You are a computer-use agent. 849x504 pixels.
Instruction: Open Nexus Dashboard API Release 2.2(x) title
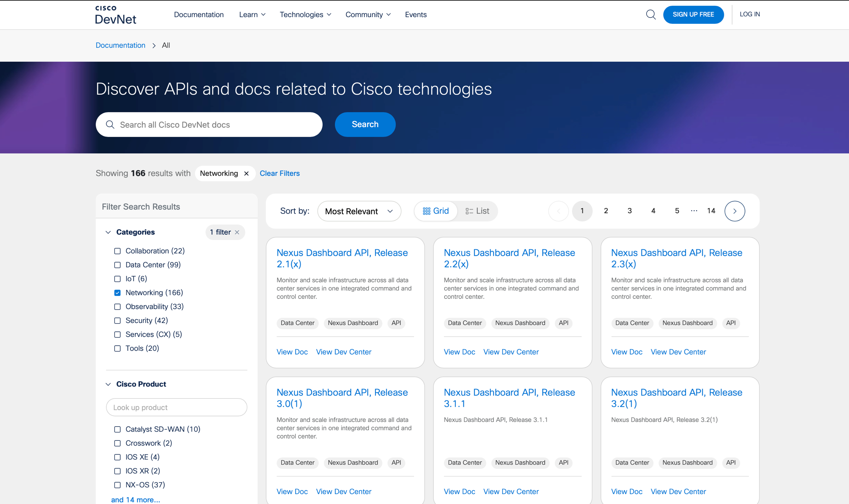509,258
